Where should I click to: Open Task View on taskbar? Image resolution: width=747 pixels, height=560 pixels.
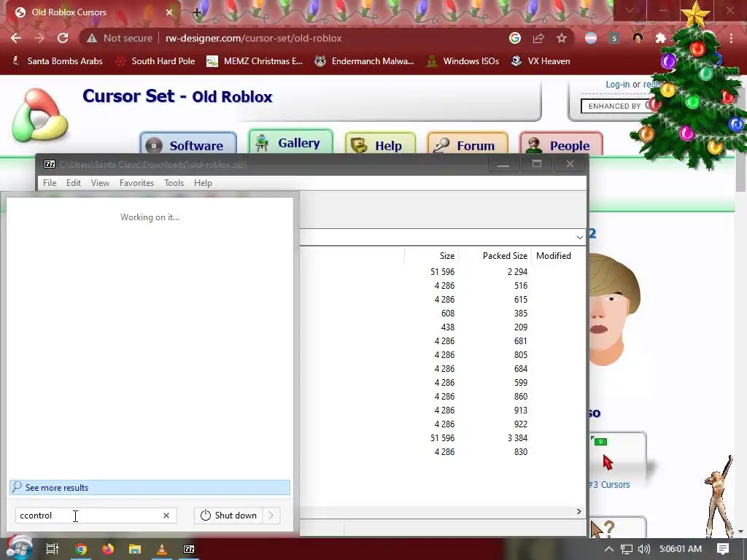(53, 549)
